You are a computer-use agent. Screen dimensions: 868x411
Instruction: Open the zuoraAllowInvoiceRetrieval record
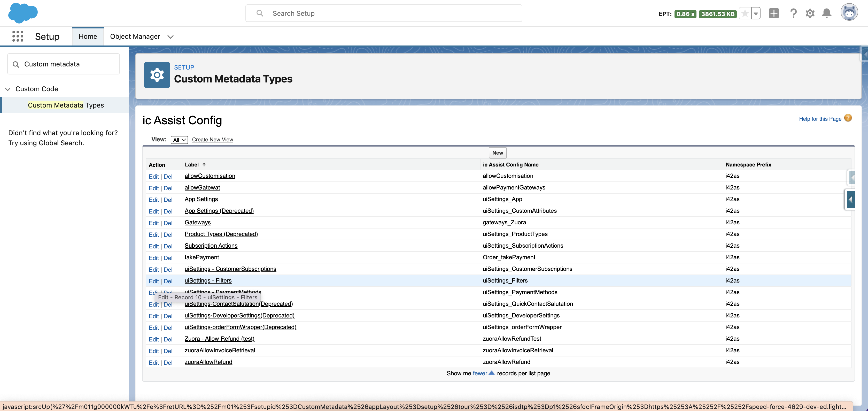220,350
